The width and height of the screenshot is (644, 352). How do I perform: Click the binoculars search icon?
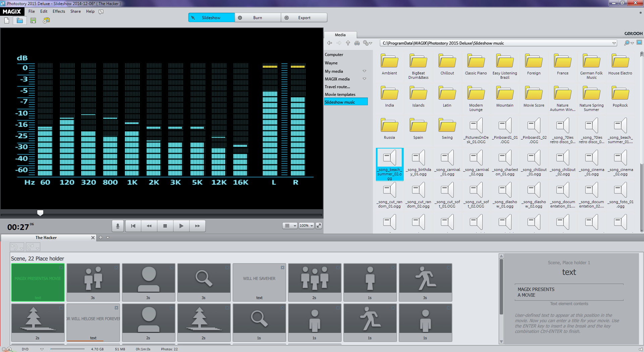pyautogui.click(x=357, y=43)
